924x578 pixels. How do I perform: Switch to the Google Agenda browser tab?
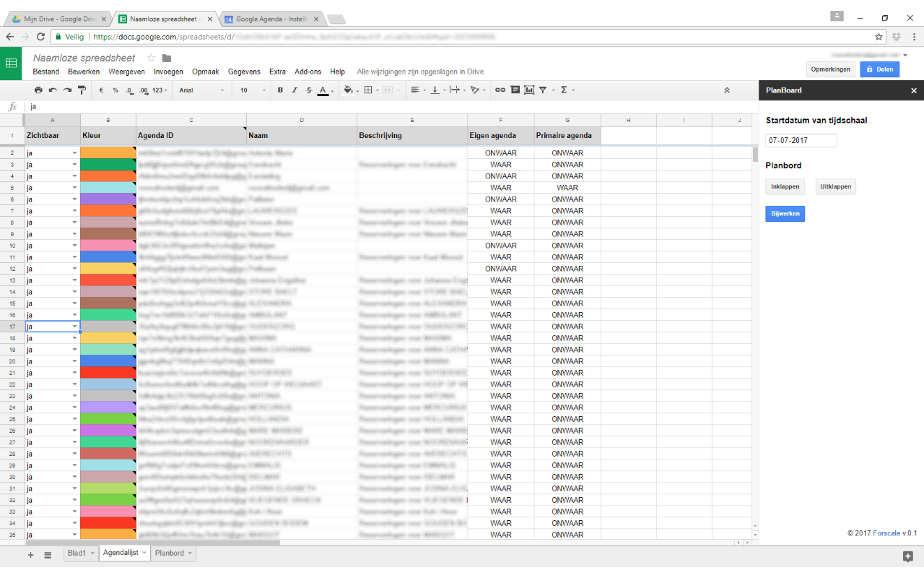click(273, 18)
